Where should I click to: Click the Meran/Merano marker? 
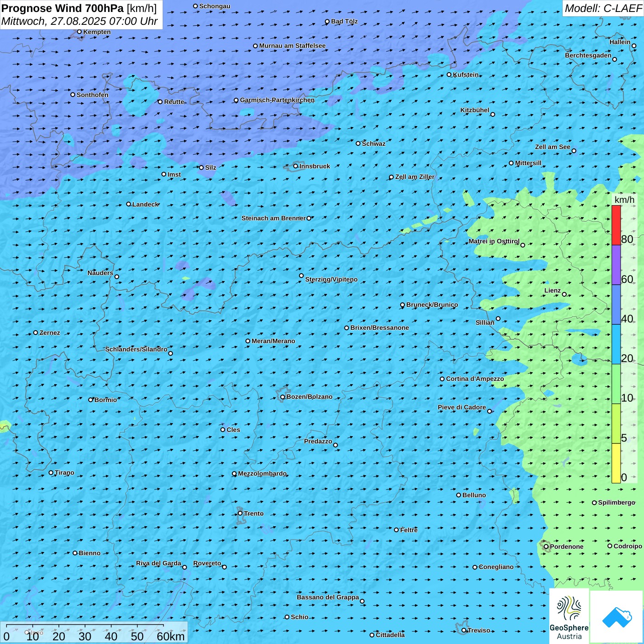[x=248, y=341]
